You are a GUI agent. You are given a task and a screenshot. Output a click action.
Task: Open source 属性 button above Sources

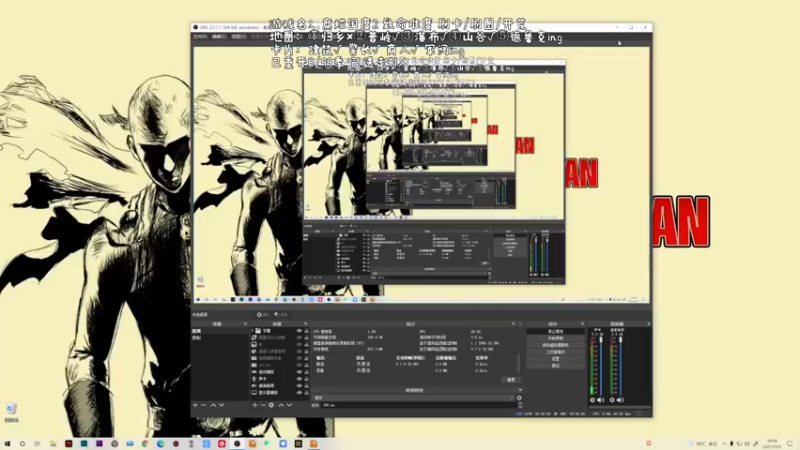pyautogui.click(x=263, y=315)
